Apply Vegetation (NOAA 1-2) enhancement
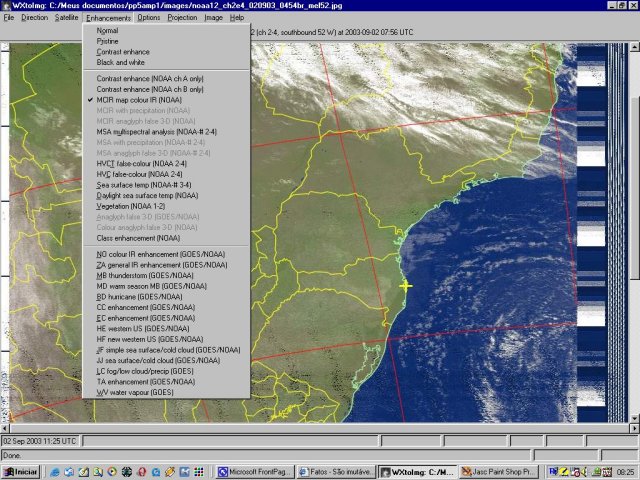The height and width of the screenshot is (480, 640). [x=132, y=206]
